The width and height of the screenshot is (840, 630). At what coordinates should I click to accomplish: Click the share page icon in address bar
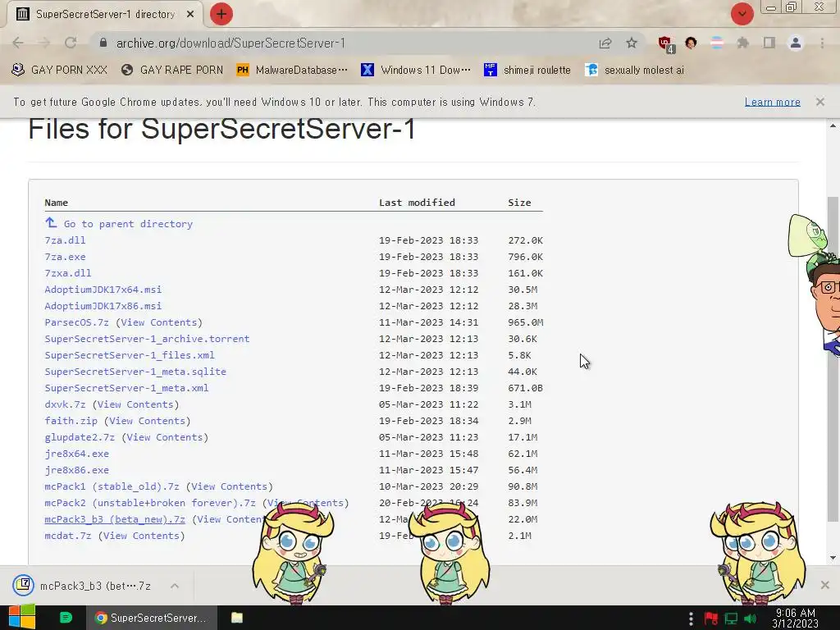coord(605,43)
